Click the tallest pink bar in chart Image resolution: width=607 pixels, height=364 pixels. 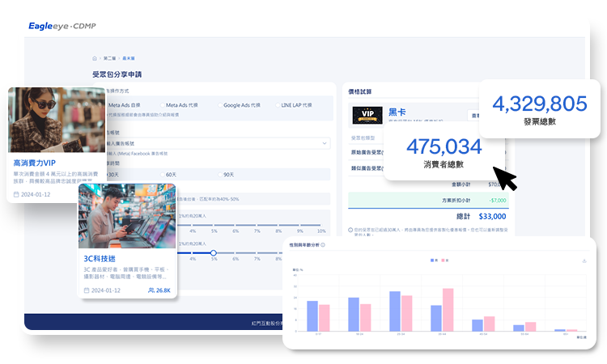coord(448,310)
